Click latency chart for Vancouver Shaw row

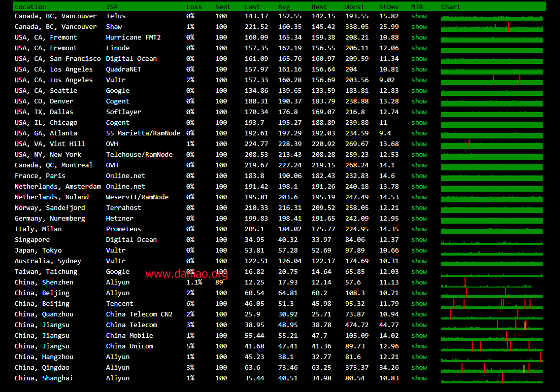point(492,27)
